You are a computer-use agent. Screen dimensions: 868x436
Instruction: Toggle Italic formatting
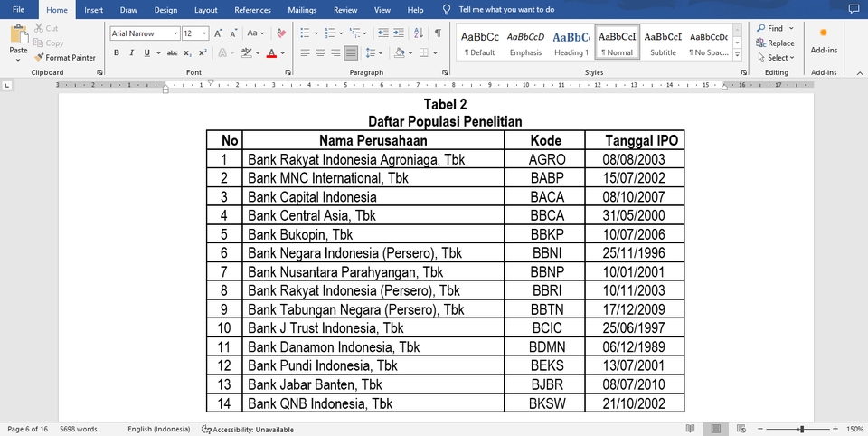click(x=131, y=52)
